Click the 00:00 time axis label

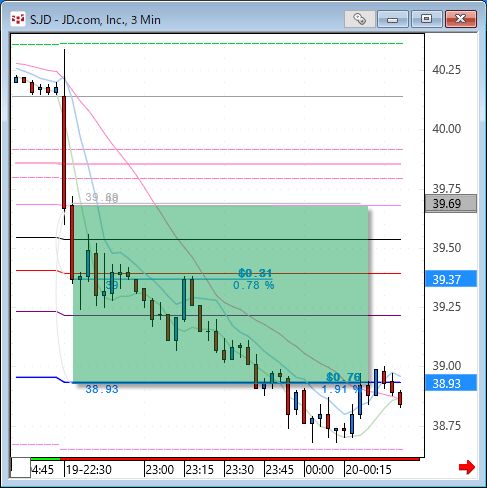point(320,470)
